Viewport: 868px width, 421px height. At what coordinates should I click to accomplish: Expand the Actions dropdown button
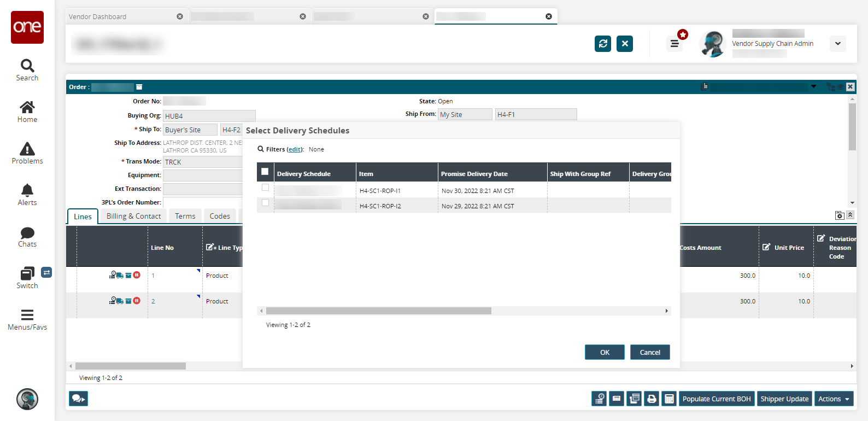(834, 399)
